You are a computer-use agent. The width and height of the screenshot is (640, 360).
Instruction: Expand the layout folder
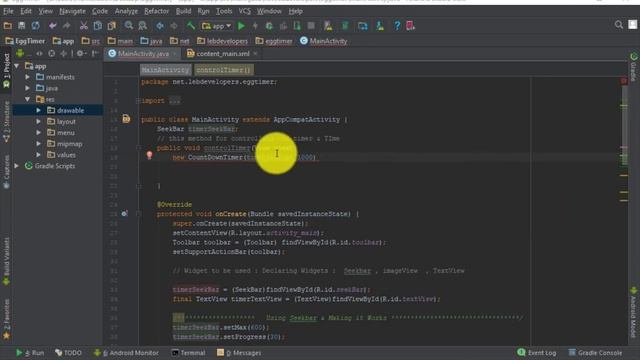pos(39,121)
